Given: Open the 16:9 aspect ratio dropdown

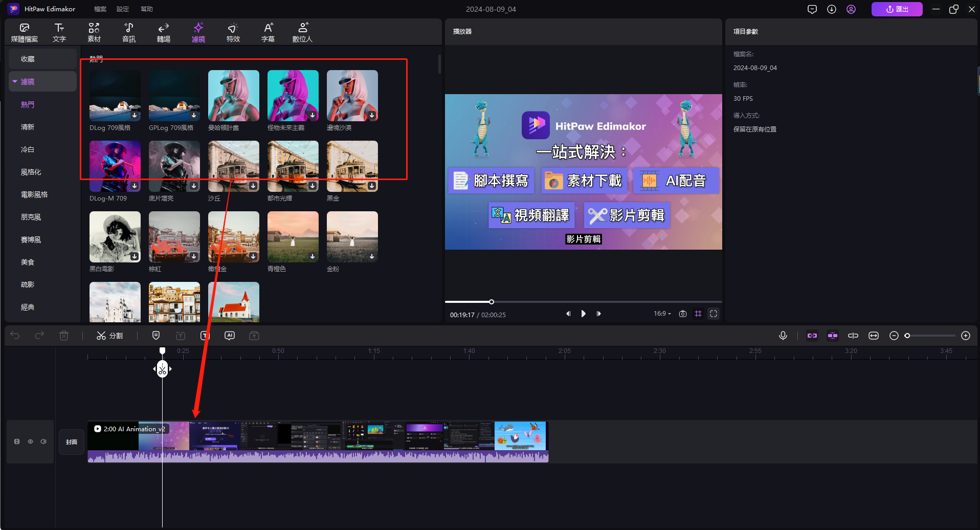Looking at the screenshot, I should click(662, 314).
